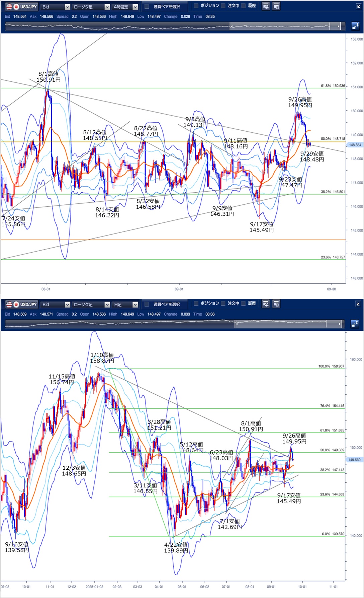Click the second toolbar icon in the 日足 chart
The width and height of the screenshot is (364, 598).
pos(276,304)
